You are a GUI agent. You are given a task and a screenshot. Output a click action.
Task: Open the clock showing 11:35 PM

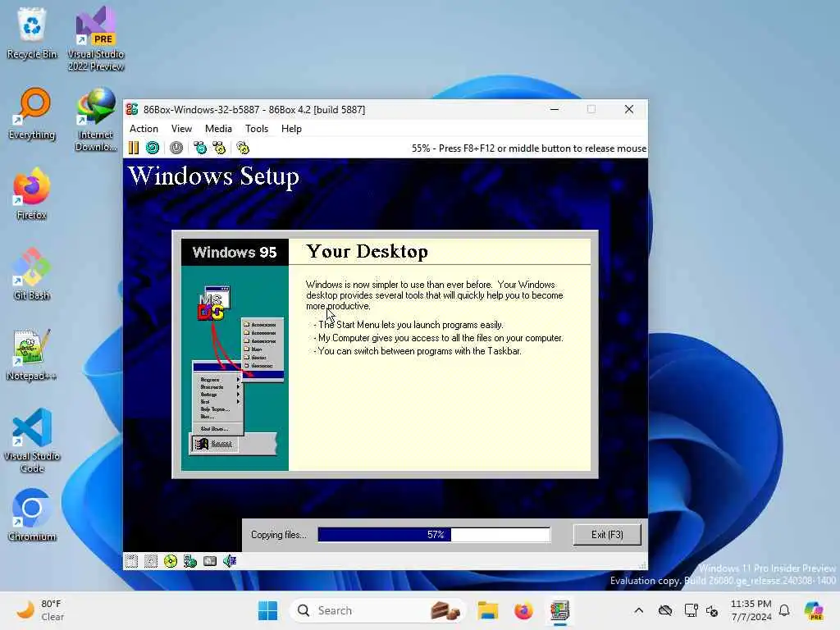pyautogui.click(x=751, y=610)
